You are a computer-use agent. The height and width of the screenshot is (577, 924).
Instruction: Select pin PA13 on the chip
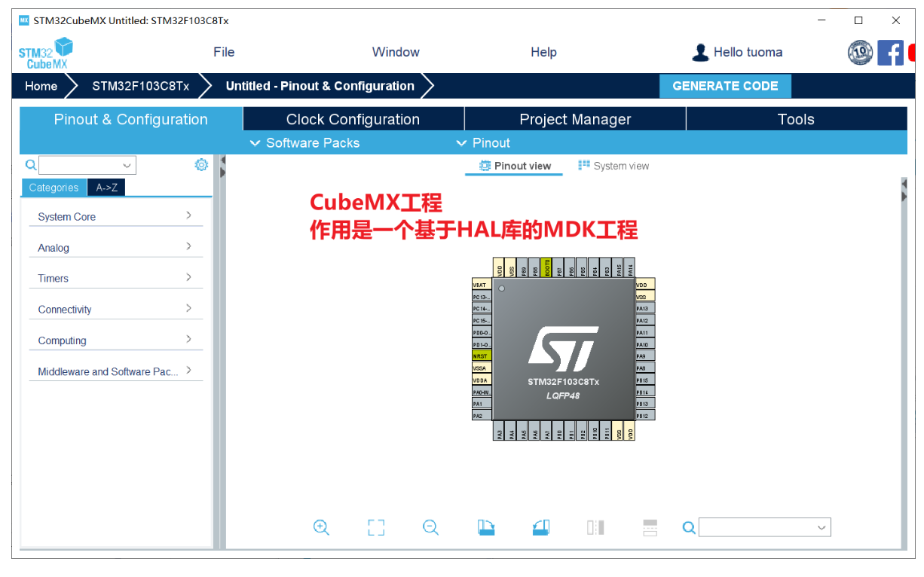(x=645, y=308)
